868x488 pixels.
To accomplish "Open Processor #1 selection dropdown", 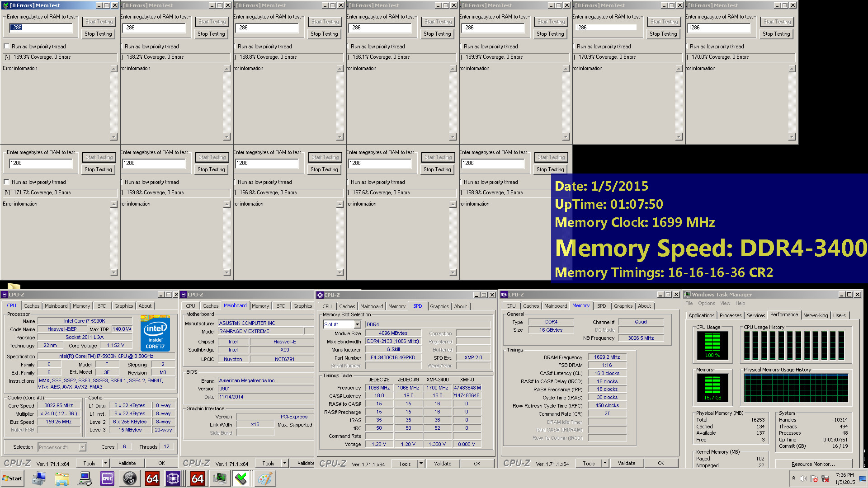I will tap(82, 447).
